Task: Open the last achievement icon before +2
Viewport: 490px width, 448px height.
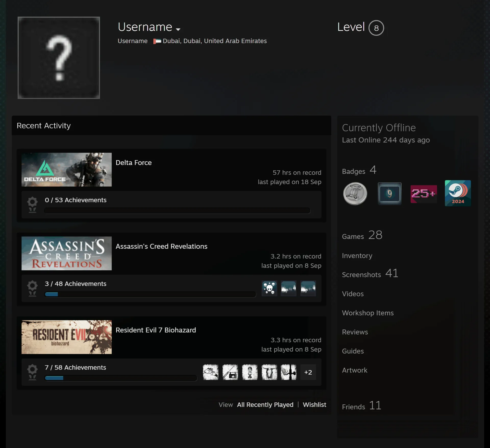Action: coord(289,372)
